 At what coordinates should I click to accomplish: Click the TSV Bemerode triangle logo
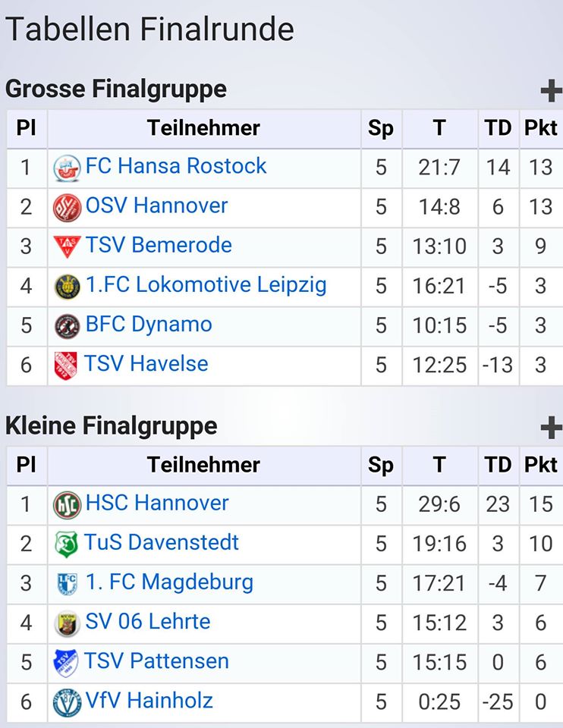point(68,246)
